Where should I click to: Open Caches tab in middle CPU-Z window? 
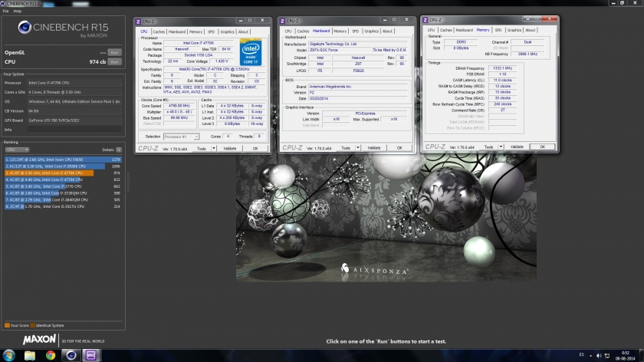303,31
